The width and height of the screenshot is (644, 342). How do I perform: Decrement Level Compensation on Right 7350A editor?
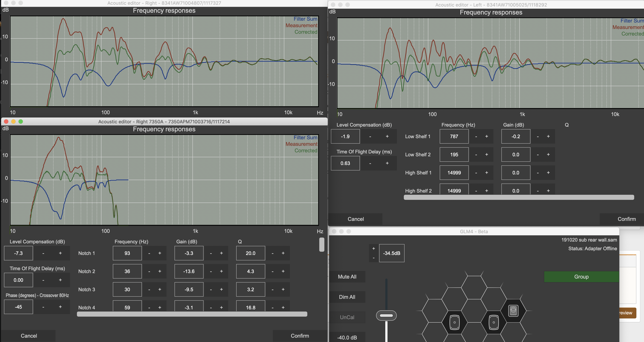[x=43, y=253]
